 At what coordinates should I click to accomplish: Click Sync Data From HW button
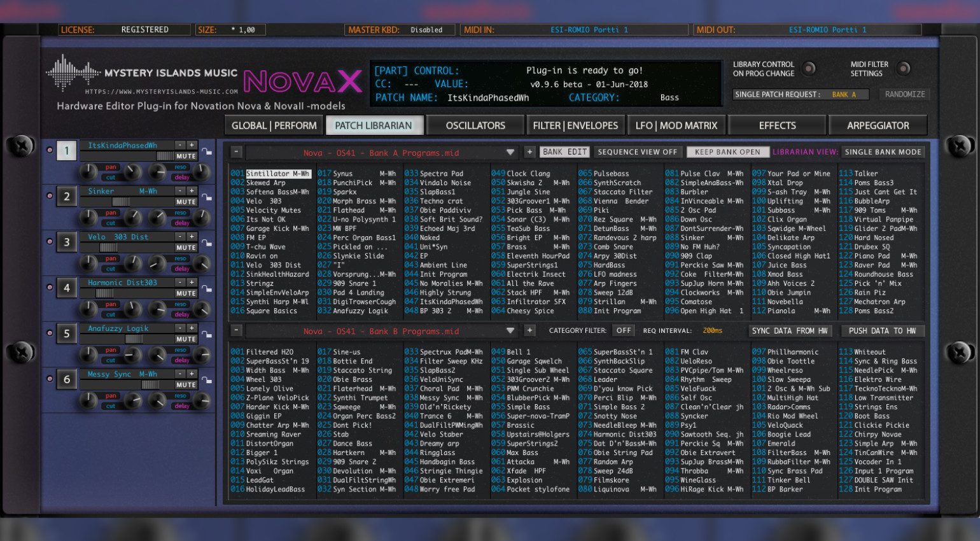pos(789,331)
